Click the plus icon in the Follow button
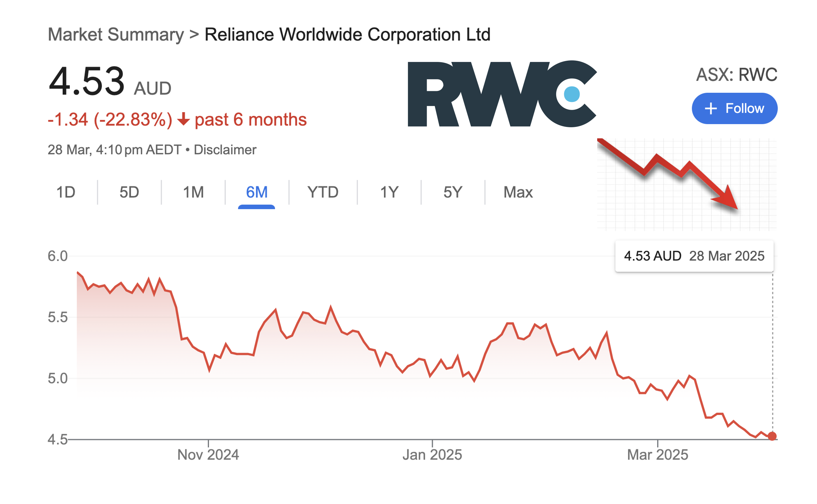Viewport: 817px width, 504px height. coord(711,108)
